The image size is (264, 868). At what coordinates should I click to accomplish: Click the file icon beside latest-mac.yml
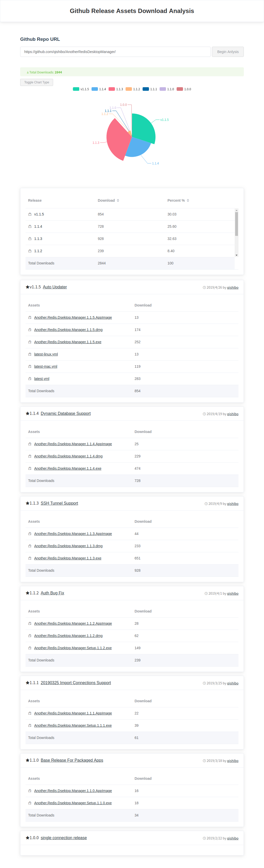click(x=30, y=367)
